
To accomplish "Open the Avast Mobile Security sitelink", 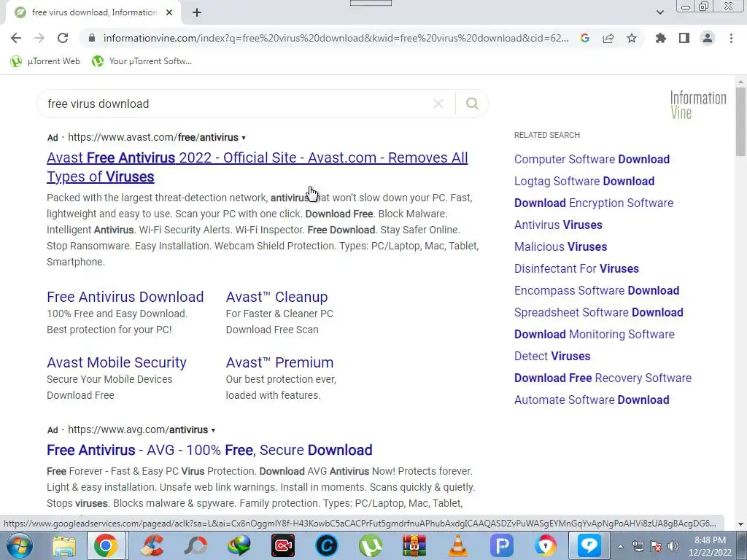I will (x=117, y=362).
